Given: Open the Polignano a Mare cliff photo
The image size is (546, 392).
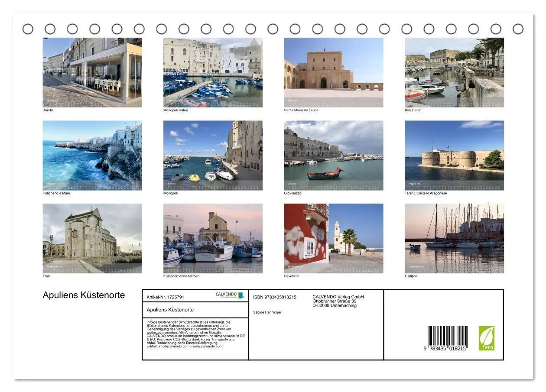Looking at the screenshot, I should (x=92, y=156).
